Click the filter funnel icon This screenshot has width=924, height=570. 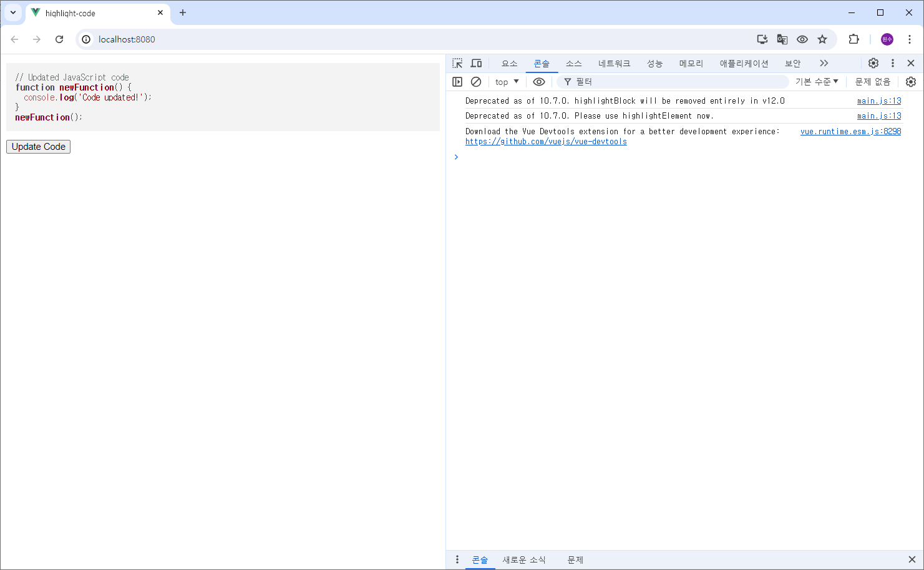coord(567,81)
